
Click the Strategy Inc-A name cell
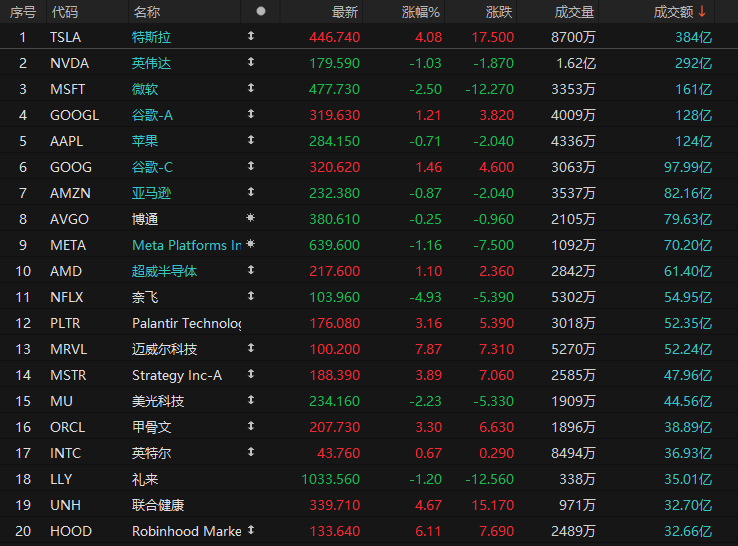pyautogui.click(x=177, y=375)
